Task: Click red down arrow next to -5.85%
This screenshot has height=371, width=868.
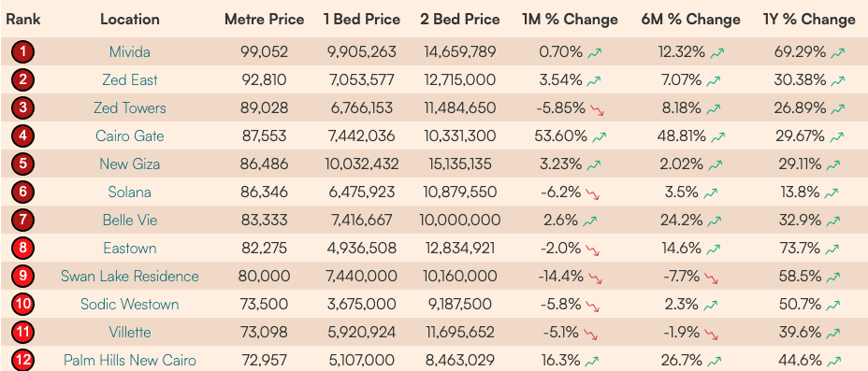Action: point(598,109)
